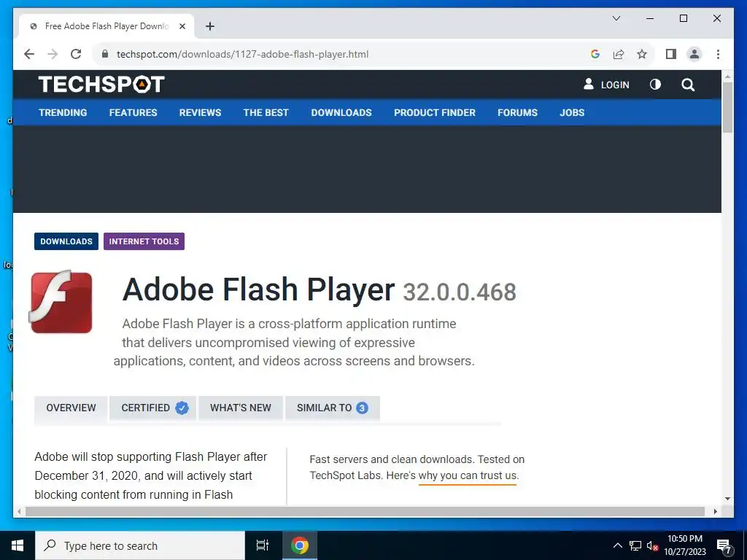Switch to the OVERVIEW tab

tap(71, 408)
